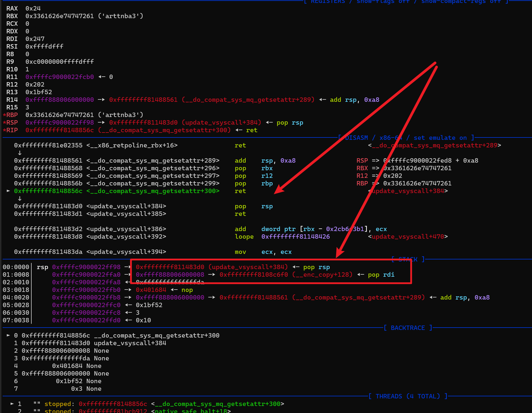Select the *RSP register address 0xffffc9000022ff98
This screenshot has width=532, height=413.
59,123
